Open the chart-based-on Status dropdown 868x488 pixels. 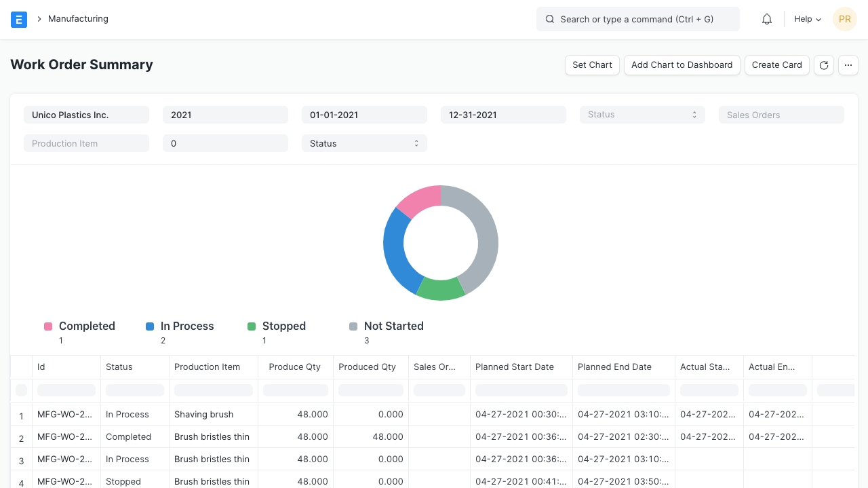pos(363,143)
